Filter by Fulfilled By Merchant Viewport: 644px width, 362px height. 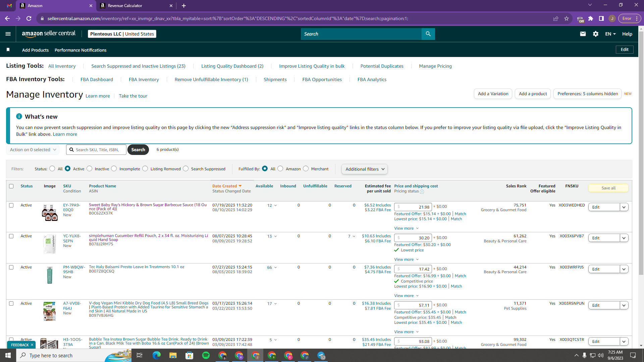click(306, 169)
